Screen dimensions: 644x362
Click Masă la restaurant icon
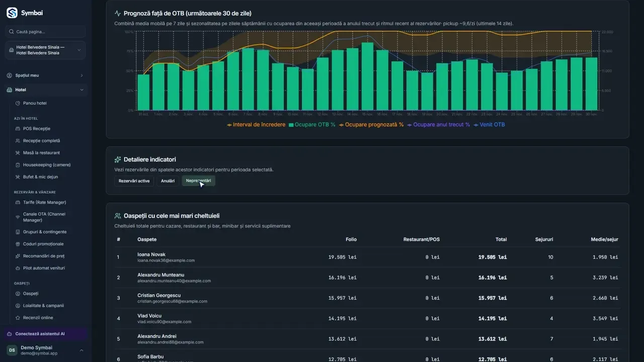pyautogui.click(x=18, y=153)
